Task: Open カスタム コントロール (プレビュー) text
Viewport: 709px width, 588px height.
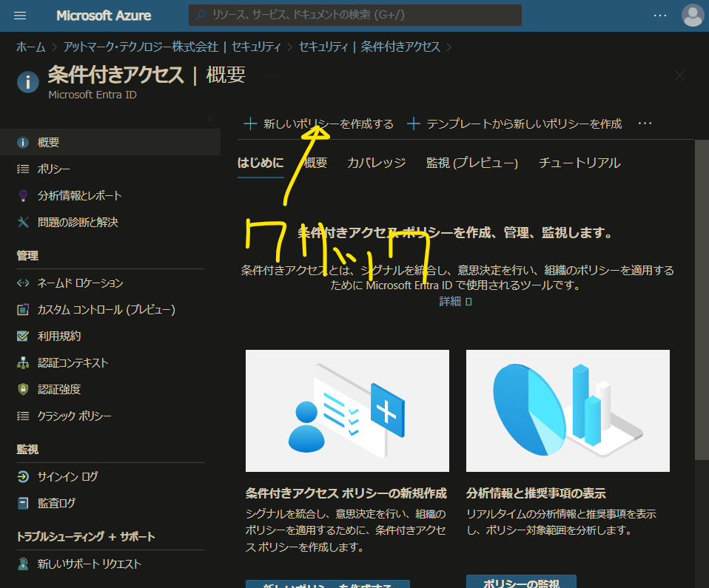Action: click(107, 310)
